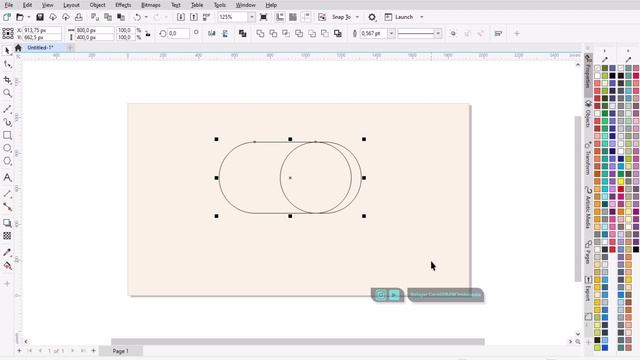Pick the no-fill swatch atop the left palette

(x=597, y=68)
